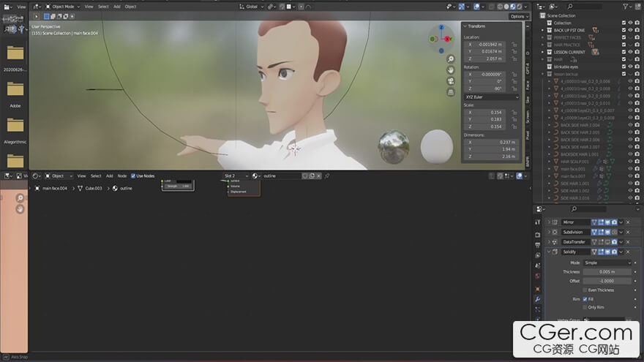Open Modifier properties wrench tab
The height and width of the screenshot is (362, 644).
coord(538,299)
